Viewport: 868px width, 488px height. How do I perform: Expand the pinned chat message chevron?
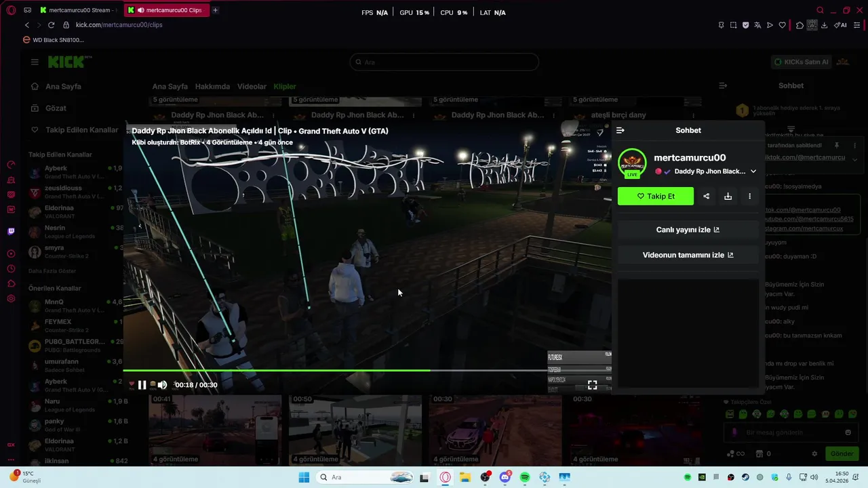(x=854, y=159)
